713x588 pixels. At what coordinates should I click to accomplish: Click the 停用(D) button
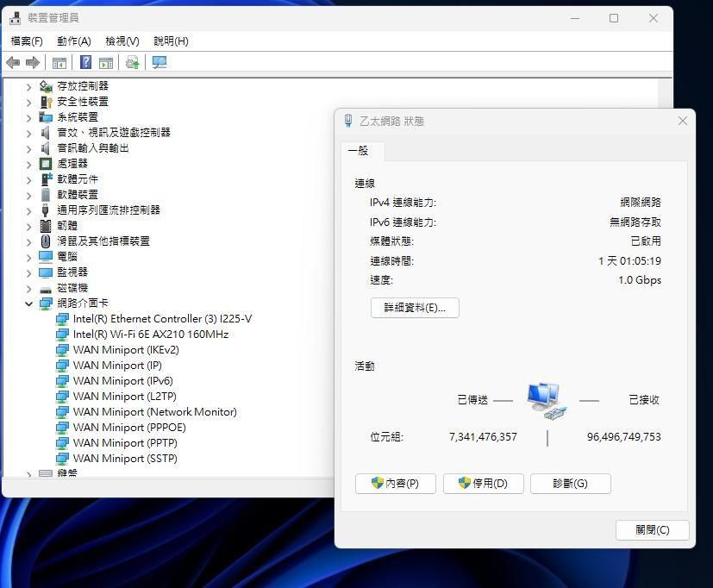(x=483, y=484)
